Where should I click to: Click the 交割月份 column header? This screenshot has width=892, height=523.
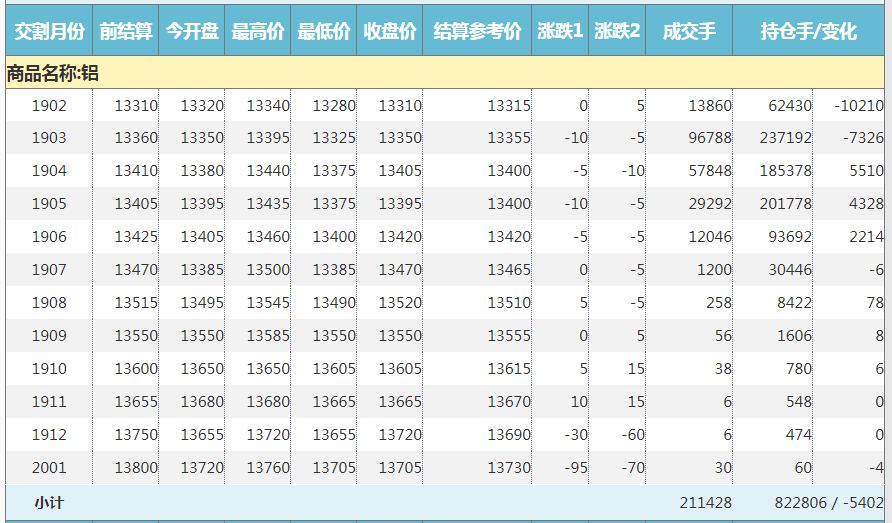[49, 31]
